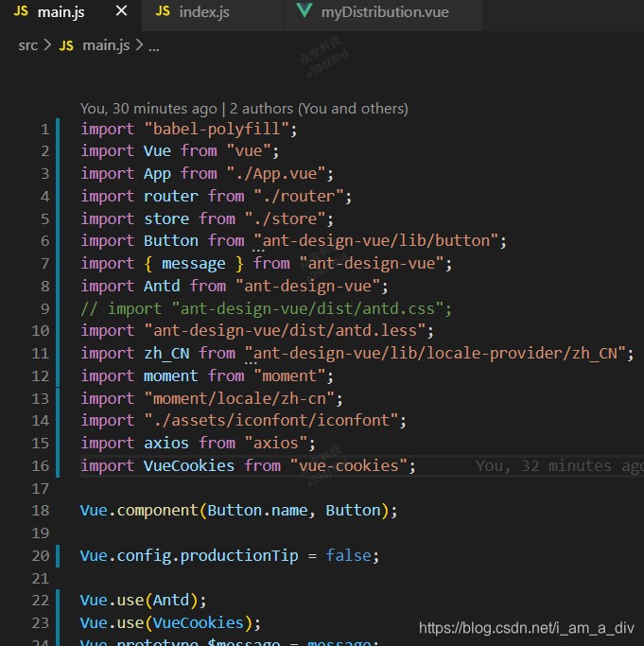Select line number 16 in the gutter
This screenshot has width=644, height=646.
click(x=40, y=465)
